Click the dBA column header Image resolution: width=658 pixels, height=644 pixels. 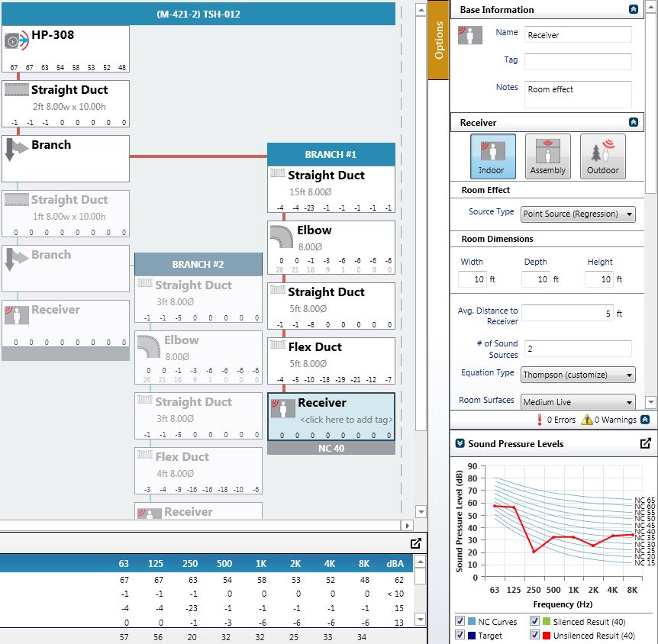[395, 563]
